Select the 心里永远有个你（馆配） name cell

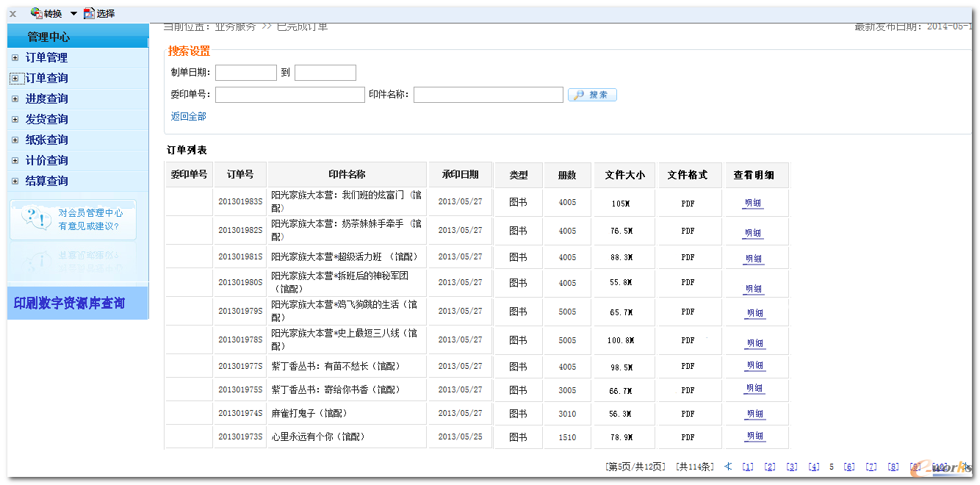[347, 437]
